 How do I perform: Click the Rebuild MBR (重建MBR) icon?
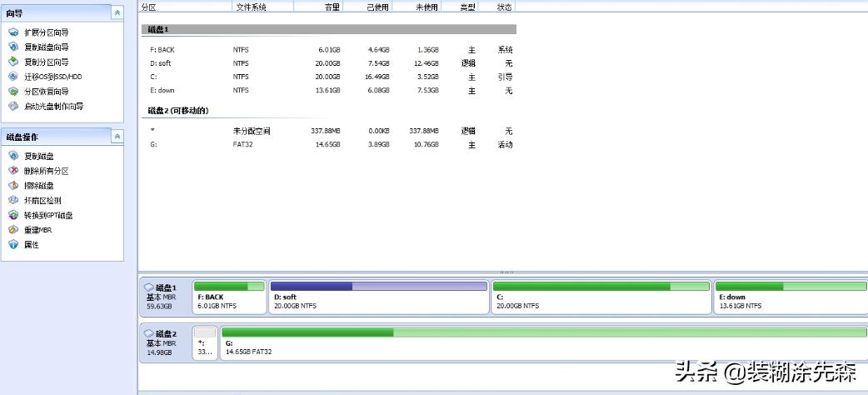13,229
